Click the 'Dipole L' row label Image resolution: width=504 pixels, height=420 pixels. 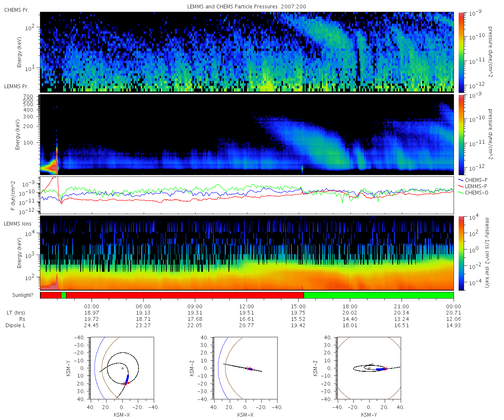(x=16, y=325)
